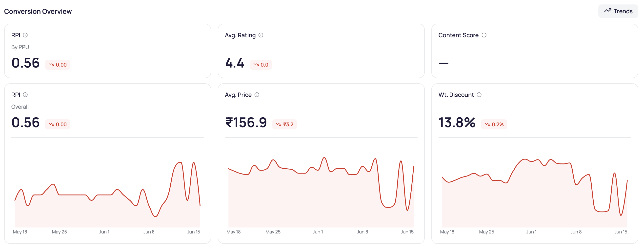Click the Conversion Overview heading
Screen dimensions: 644x248
[x=38, y=12]
